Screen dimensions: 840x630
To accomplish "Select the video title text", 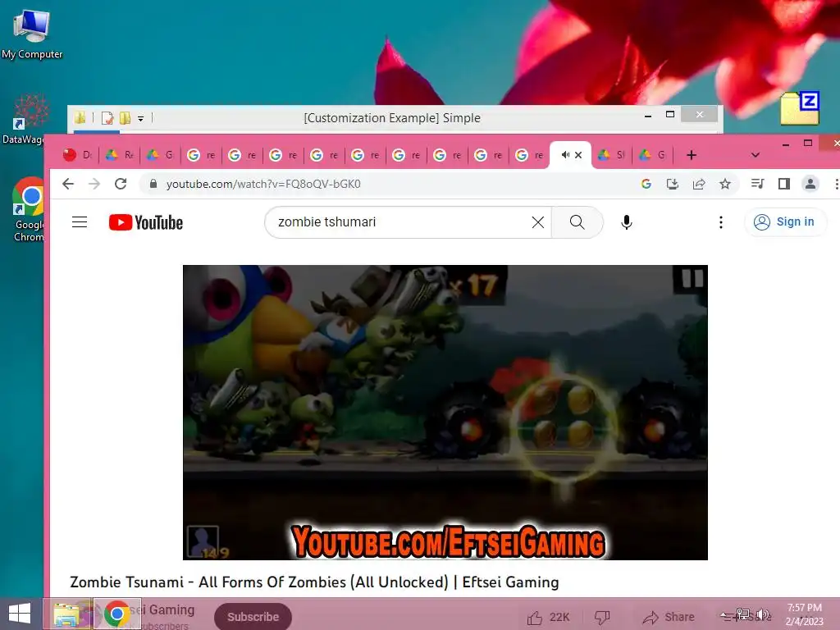I will [314, 582].
